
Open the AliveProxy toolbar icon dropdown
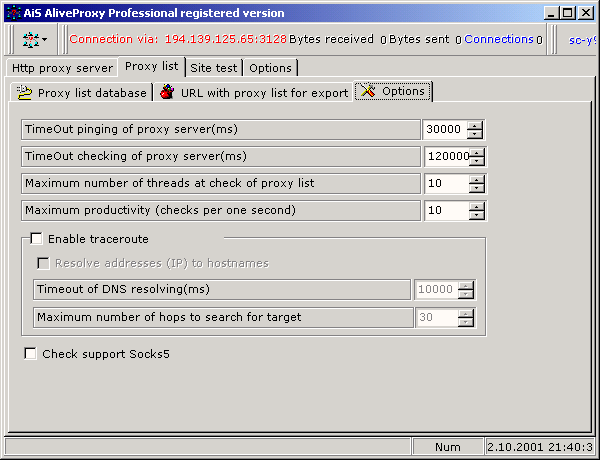tap(34, 39)
